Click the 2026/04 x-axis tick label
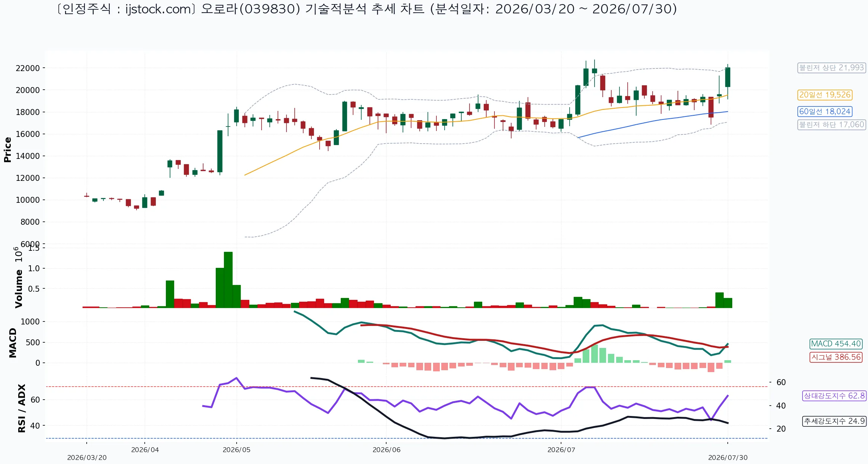This screenshot has height=464, width=868. click(x=145, y=450)
